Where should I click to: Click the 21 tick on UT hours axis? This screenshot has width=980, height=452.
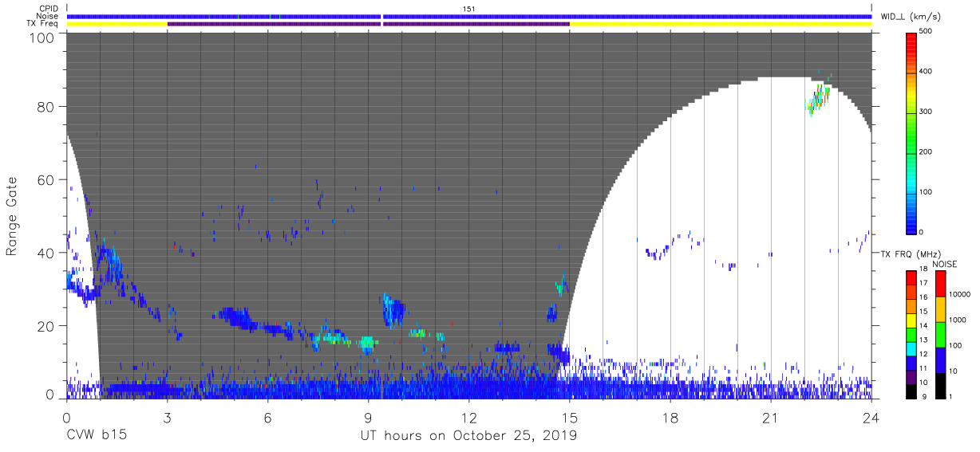pos(771,418)
